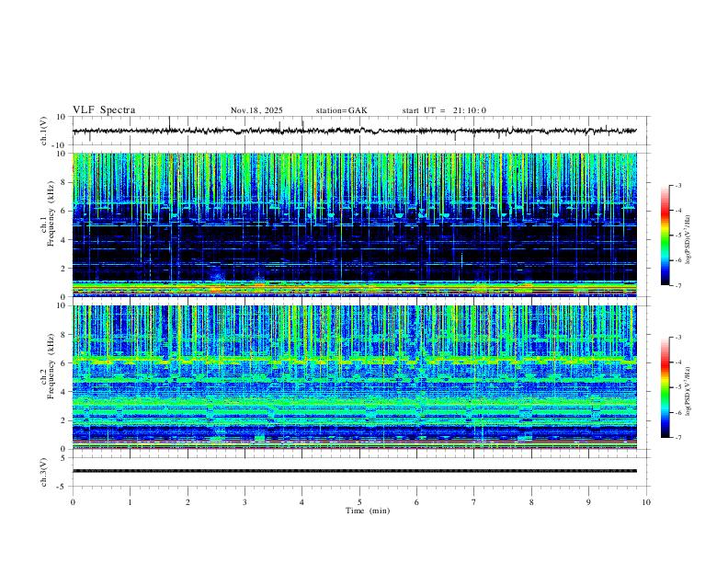Click the time axis tick label '5'
The height and width of the screenshot is (563, 728).
click(x=359, y=502)
